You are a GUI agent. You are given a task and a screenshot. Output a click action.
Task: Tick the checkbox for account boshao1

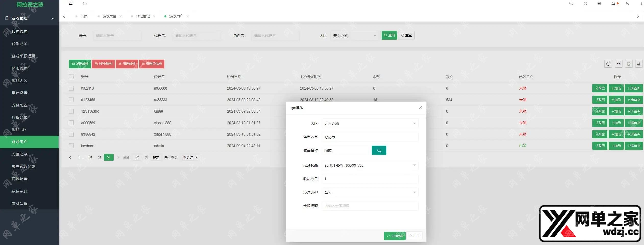[71, 146]
